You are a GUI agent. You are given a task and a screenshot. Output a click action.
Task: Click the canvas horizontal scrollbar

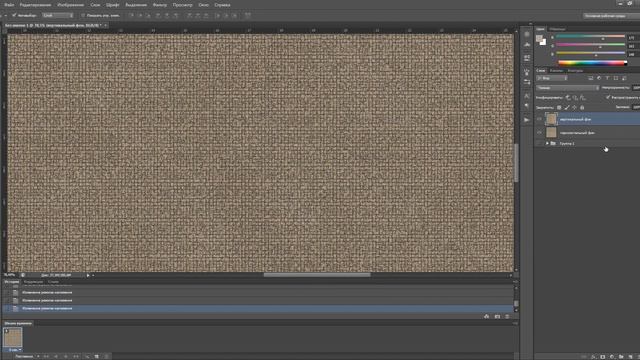pos(317,275)
